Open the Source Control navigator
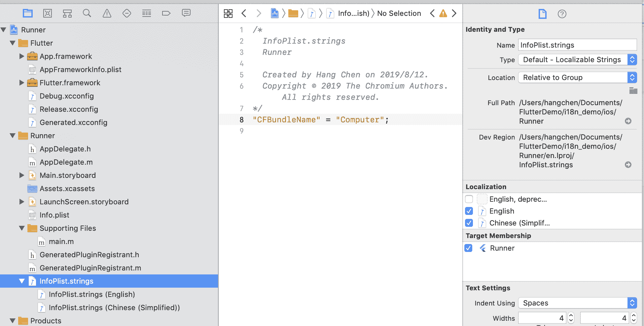 [48, 13]
